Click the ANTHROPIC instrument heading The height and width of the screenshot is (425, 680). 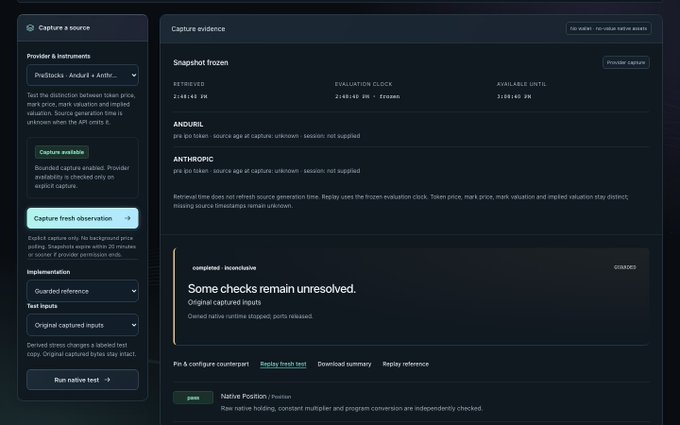193,160
